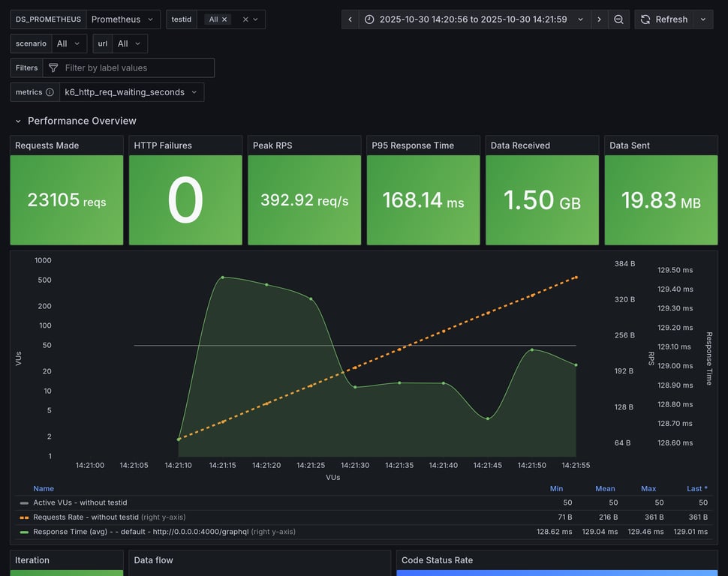
Task: Sort legend by Mean column
Action: coord(605,488)
